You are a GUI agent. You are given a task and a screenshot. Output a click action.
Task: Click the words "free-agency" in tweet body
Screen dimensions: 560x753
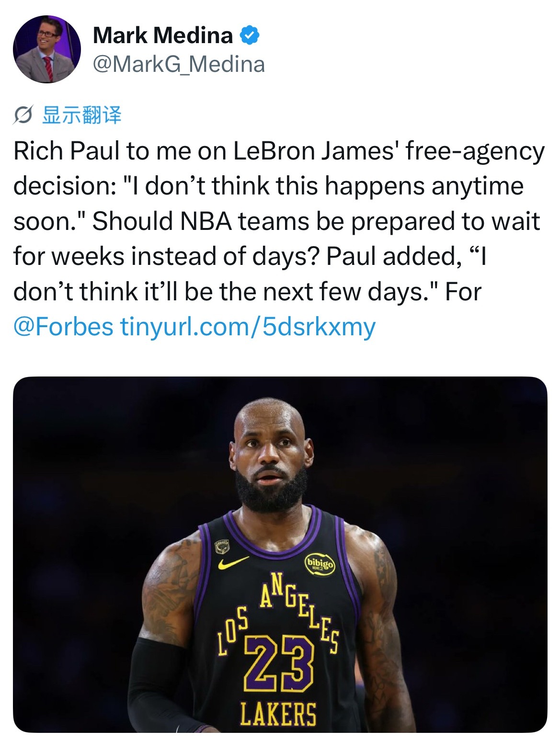coord(475,151)
